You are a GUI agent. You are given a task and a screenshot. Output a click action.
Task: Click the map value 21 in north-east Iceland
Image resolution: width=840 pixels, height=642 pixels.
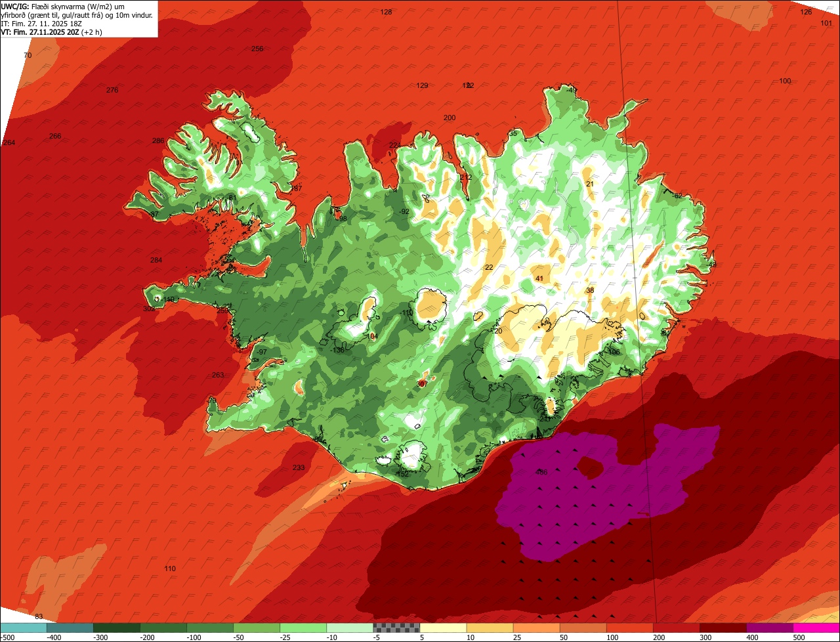[590, 184]
